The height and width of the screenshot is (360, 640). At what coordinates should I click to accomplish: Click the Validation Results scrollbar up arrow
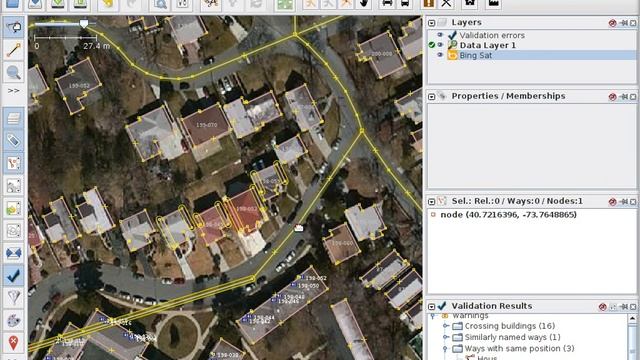633,318
